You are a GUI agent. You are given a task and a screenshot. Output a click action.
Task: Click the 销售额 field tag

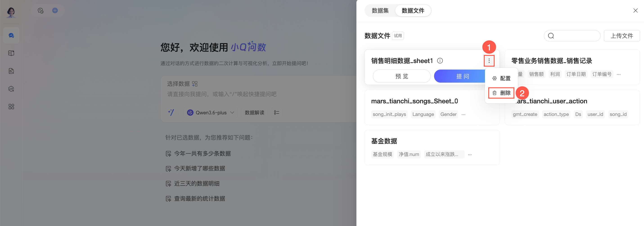536,74
